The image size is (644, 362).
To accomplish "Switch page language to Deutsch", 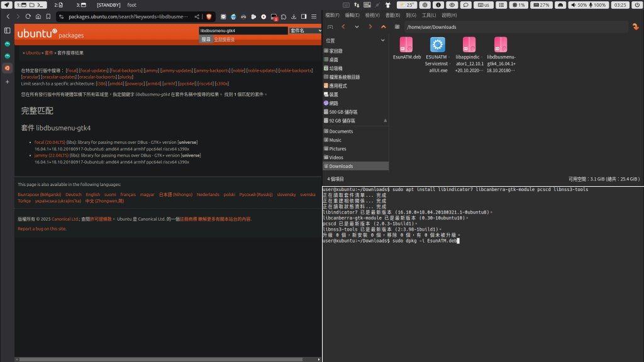I will 73,195.
